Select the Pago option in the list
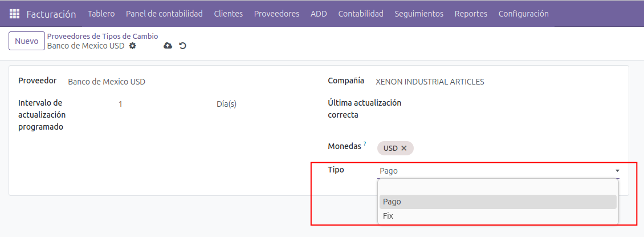 pos(498,202)
